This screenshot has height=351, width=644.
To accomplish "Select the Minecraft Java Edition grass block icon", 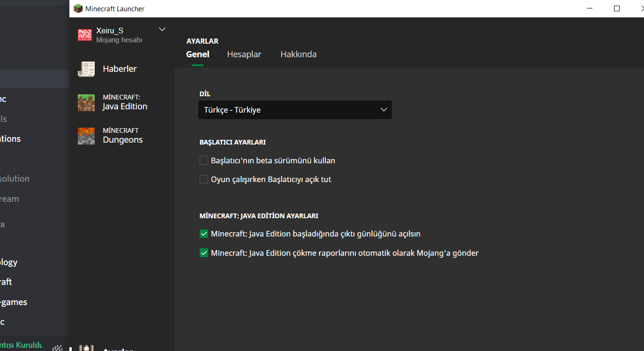I will pyautogui.click(x=86, y=102).
